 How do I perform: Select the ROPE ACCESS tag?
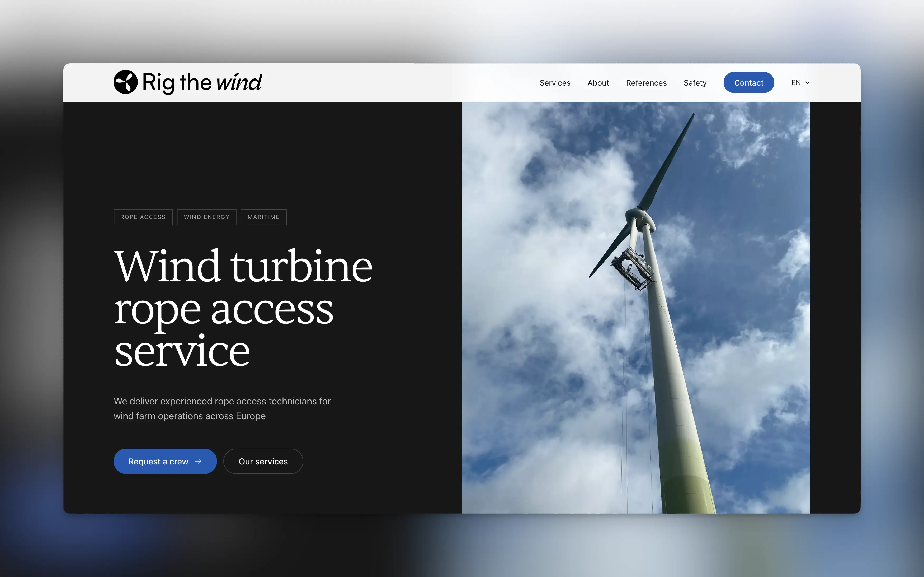pyautogui.click(x=143, y=217)
